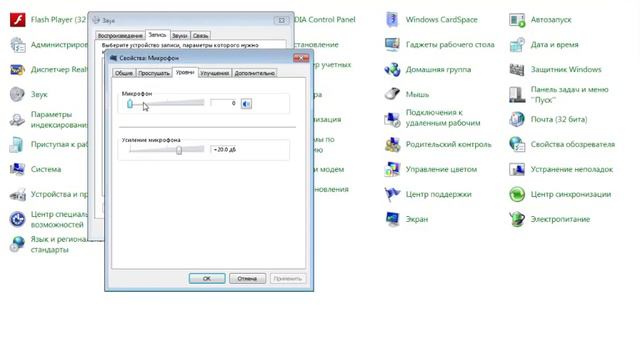Toggle microphone mute speaker button

246,104
